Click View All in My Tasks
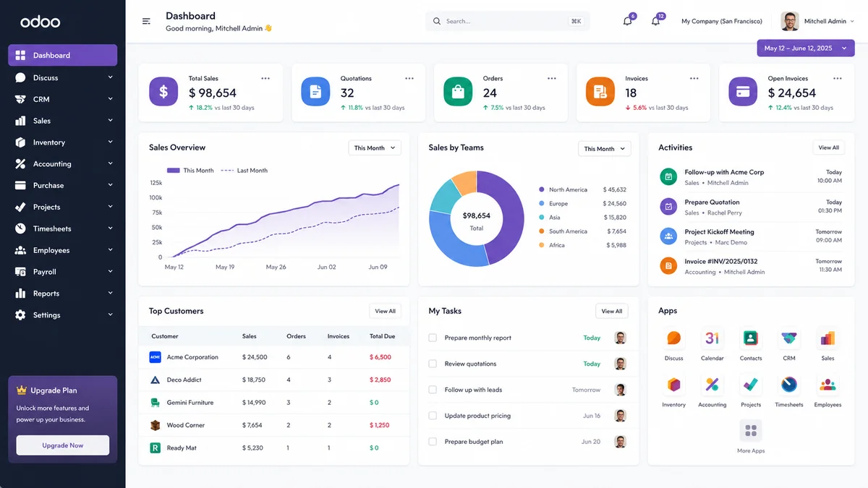Image resolution: width=868 pixels, height=488 pixels. point(612,311)
